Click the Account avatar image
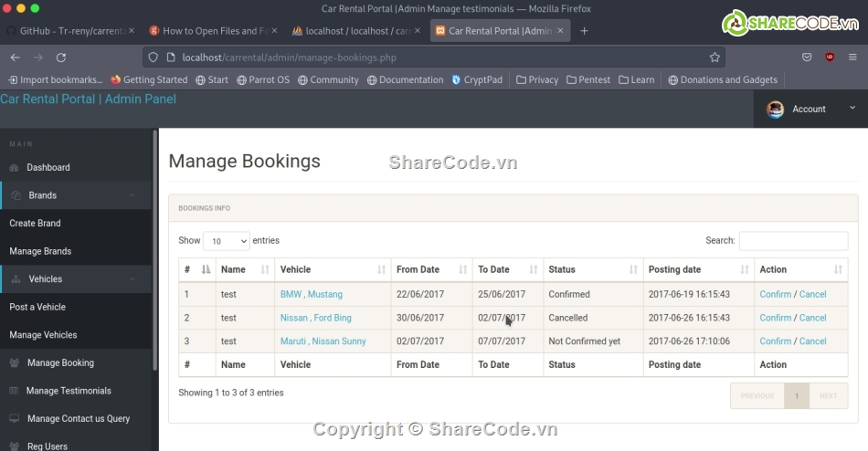The image size is (868, 451). tap(775, 110)
